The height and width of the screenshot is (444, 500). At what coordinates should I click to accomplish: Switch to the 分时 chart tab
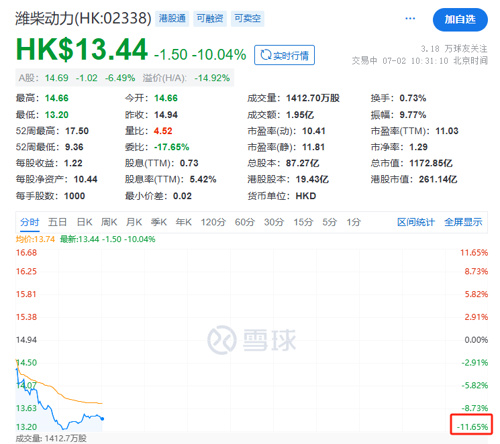click(x=29, y=222)
